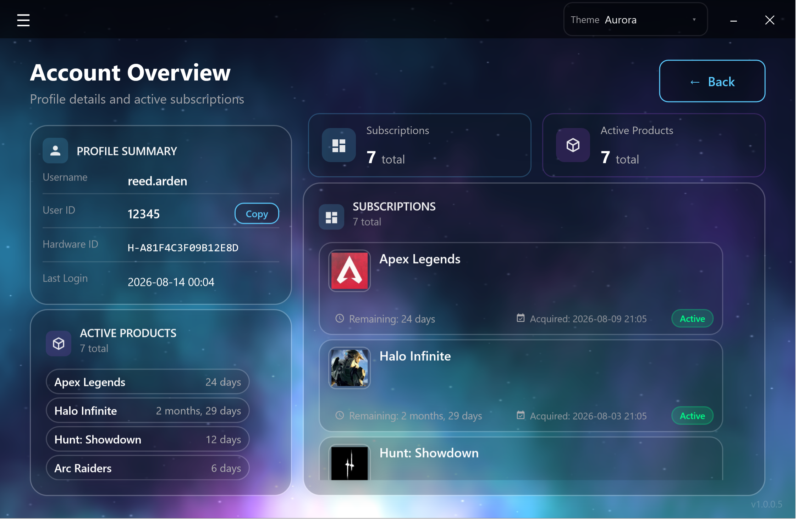Select Arc Raiders 6 days product row
This screenshot has width=809, height=532.
point(148,468)
